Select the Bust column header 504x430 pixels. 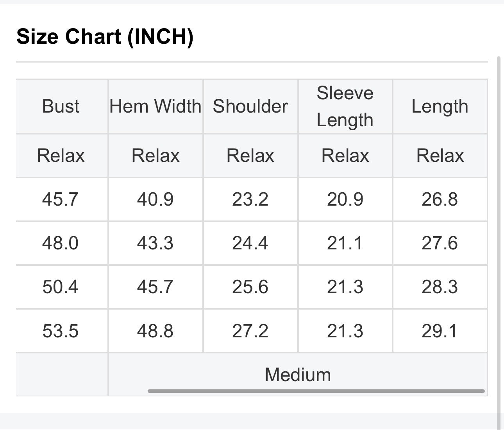[x=61, y=106]
